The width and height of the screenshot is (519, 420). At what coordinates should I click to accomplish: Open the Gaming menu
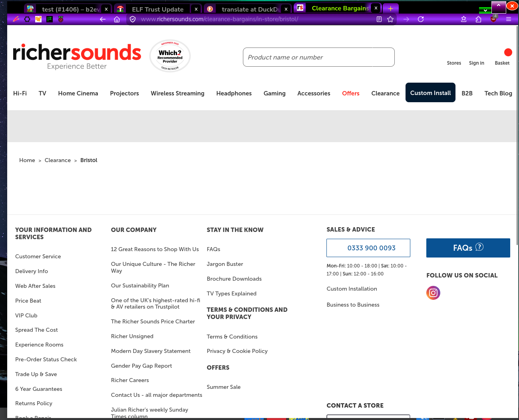[x=274, y=93]
